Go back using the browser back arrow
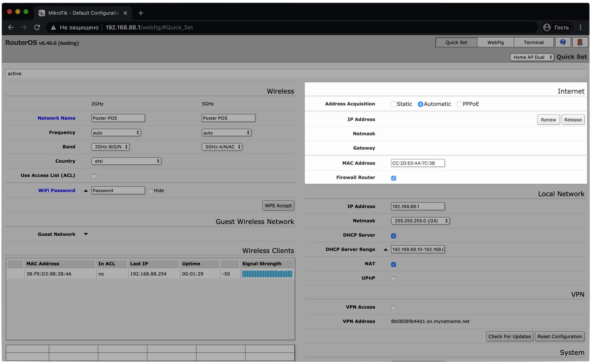This screenshot has width=592, height=364. click(x=11, y=28)
